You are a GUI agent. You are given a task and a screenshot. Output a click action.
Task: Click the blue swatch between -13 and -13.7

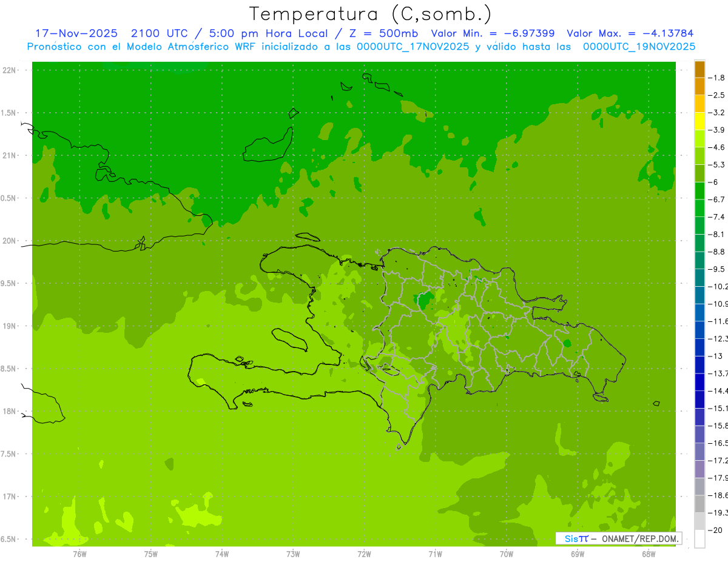click(x=699, y=365)
